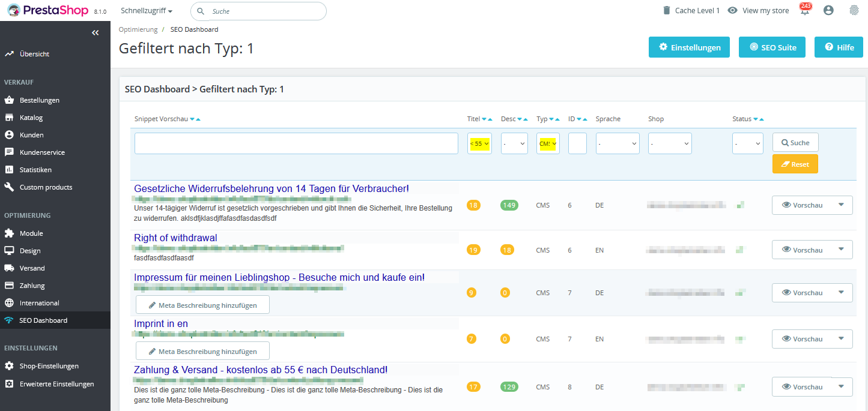The height and width of the screenshot is (411, 868).
Task: Click the orange 18 title length badge
Action: point(473,205)
